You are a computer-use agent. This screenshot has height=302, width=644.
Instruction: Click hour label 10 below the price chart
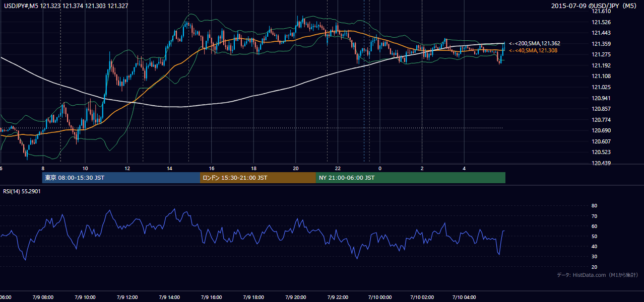tap(85, 168)
